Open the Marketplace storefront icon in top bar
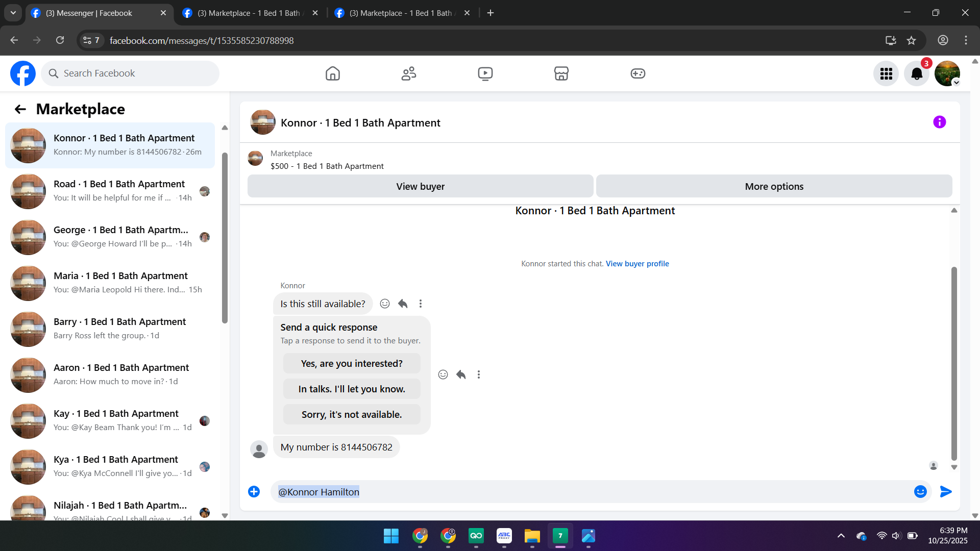Image resolution: width=980 pixels, height=551 pixels. click(x=561, y=73)
